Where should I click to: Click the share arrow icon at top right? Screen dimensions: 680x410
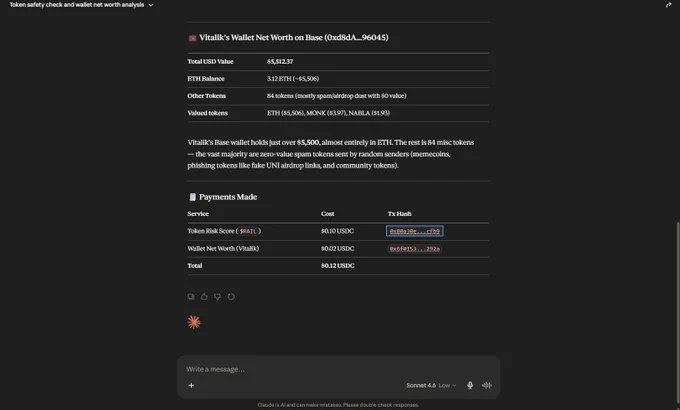pos(668,5)
